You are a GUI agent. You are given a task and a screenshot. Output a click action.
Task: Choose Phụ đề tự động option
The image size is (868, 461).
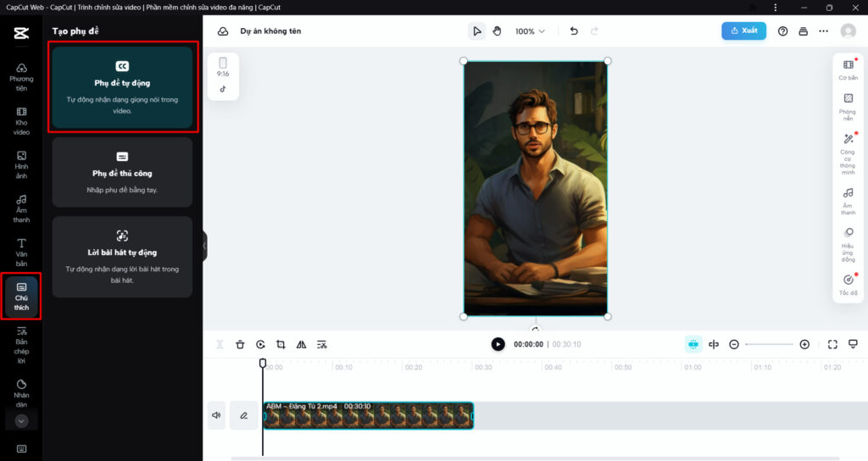point(124,88)
